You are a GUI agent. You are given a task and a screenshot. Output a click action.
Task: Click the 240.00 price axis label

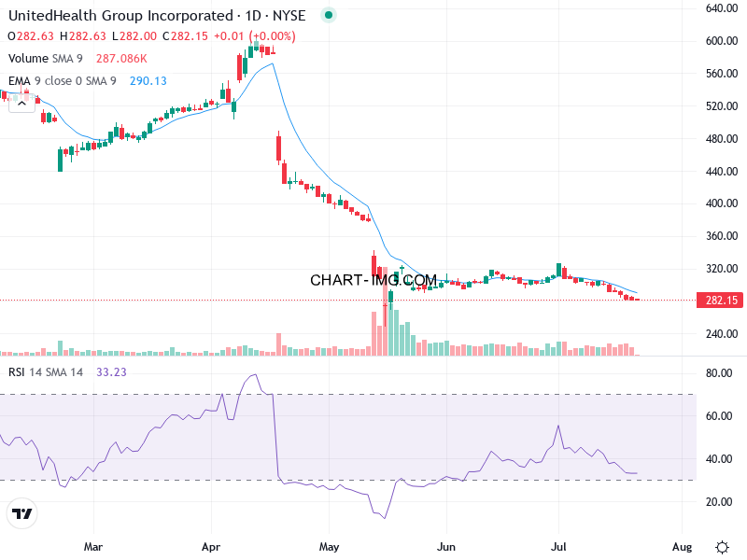pyautogui.click(x=722, y=334)
